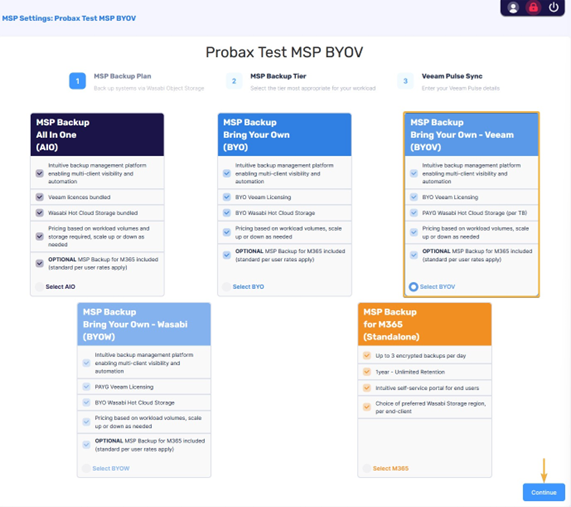Toggle BYO Wasabi Hot Cloud Storage checkbox in BYO
The width and height of the screenshot is (571, 507).
pos(227,213)
